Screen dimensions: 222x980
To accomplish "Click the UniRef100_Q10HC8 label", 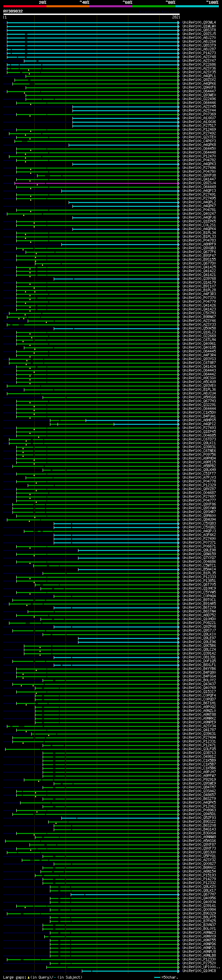I will click(x=199, y=971).
